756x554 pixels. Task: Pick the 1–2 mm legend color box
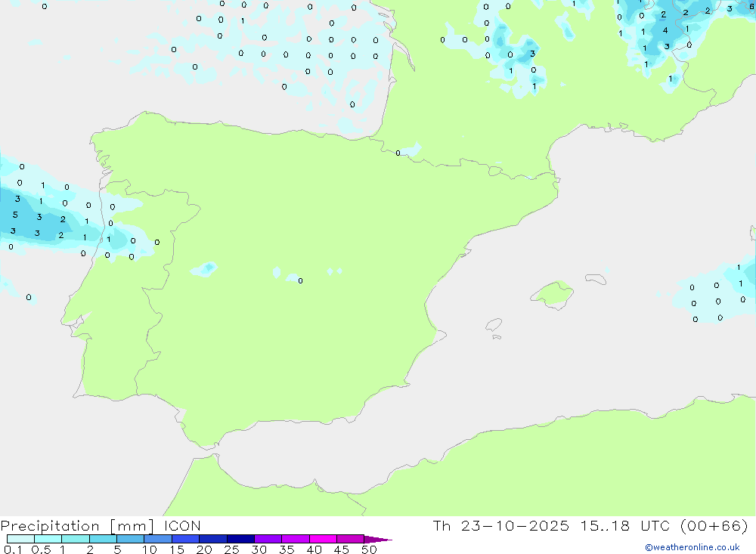[76, 539]
